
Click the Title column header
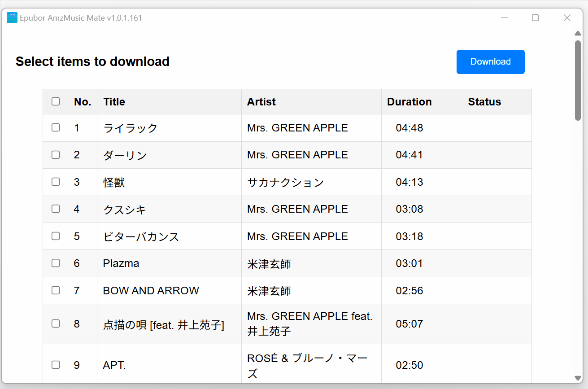pos(114,102)
